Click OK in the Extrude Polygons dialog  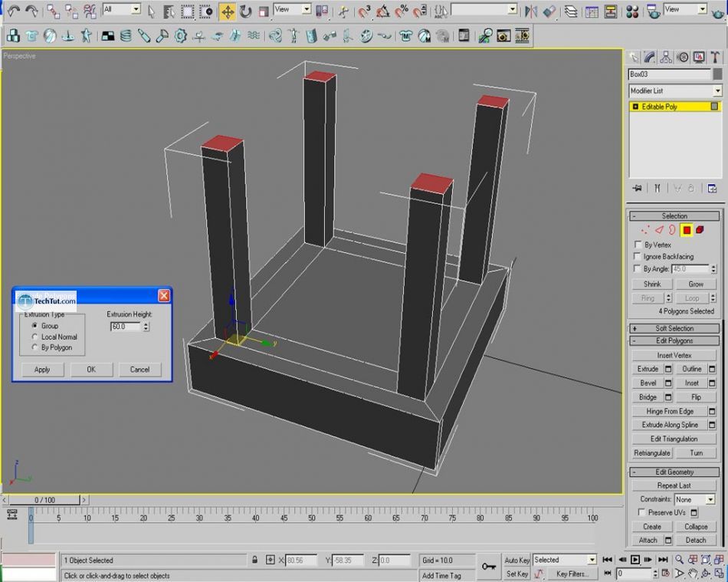point(91,370)
